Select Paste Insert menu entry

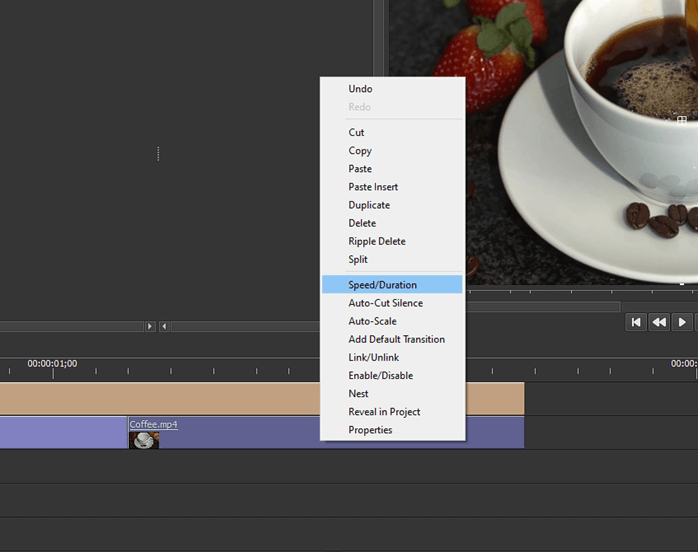(392, 187)
